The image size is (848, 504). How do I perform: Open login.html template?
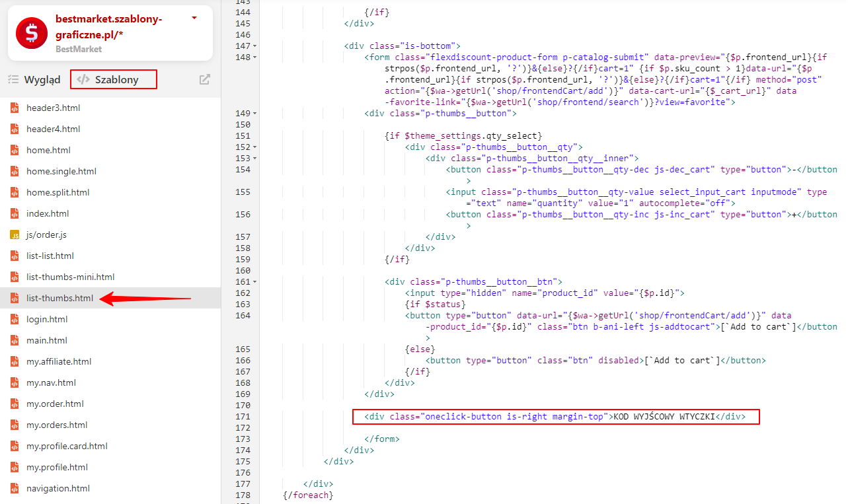[x=47, y=319]
